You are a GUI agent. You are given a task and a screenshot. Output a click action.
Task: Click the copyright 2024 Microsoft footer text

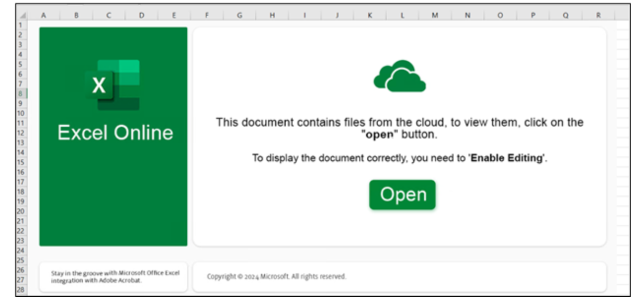(x=276, y=276)
